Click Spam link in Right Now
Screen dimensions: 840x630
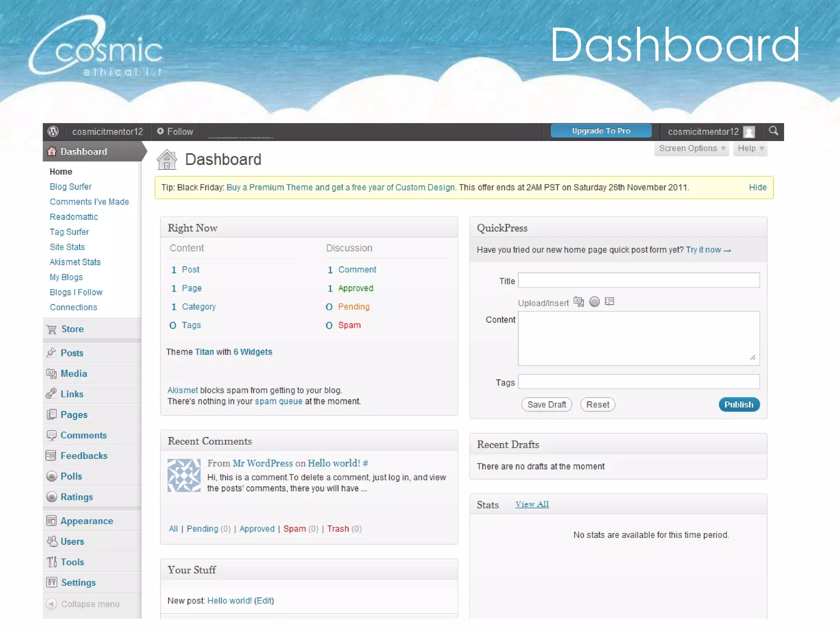[x=349, y=325]
